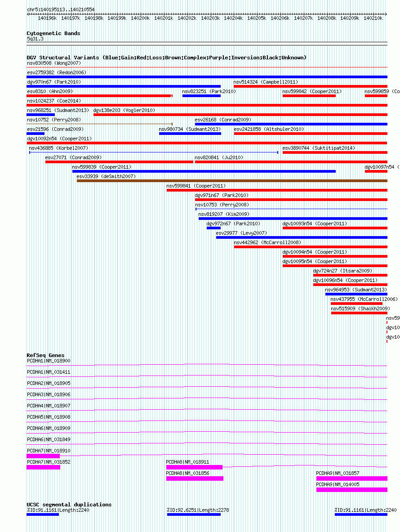The width and height of the screenshot is (400, 532).
Task: Select esv26168 (Conrad2009) variant
Action: [x=291, y=124]
